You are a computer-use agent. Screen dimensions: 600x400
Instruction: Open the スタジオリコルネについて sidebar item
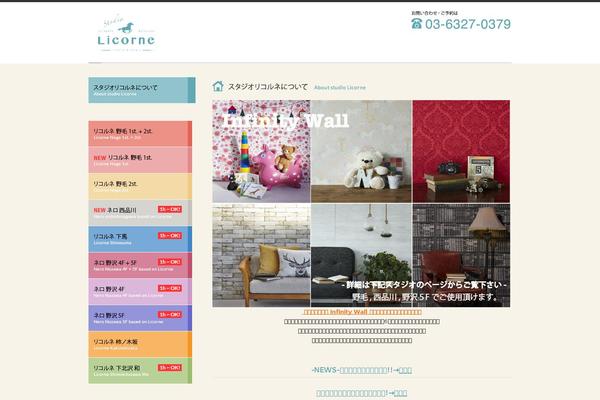coord(142,90)
